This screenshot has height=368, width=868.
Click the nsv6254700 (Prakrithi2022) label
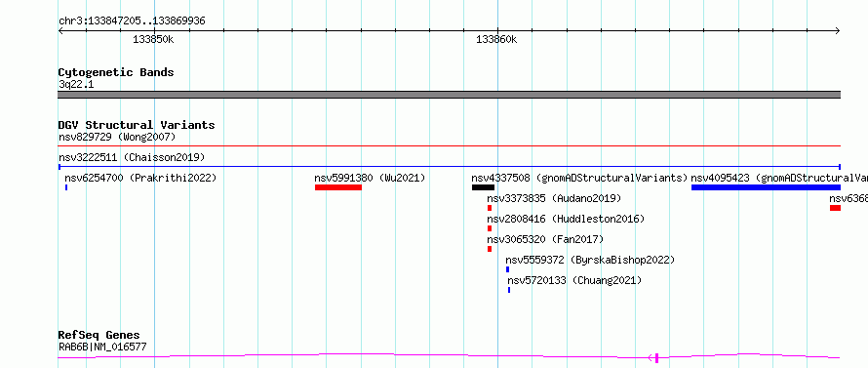[x=140, y=178]
